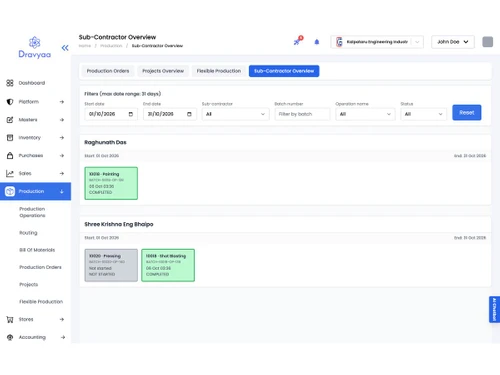Click the Reset filters button
The width and height of the screenshot is (500, 375).
tap(467, 113)
